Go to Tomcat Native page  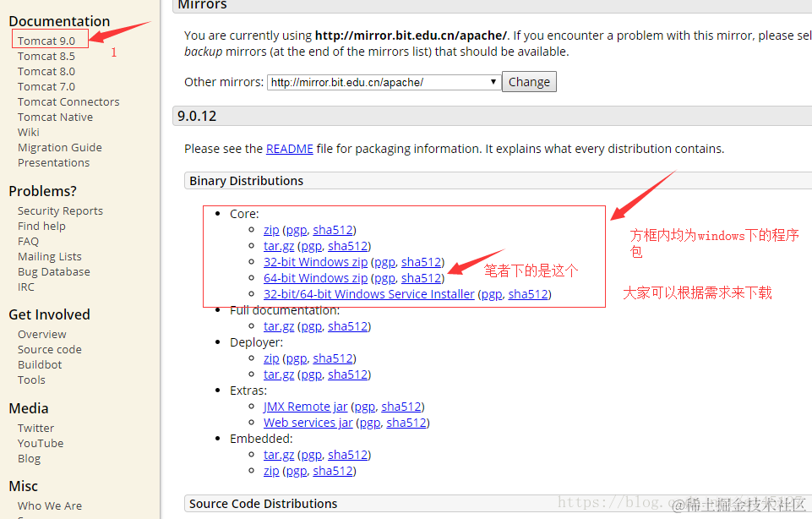point(56,117)
